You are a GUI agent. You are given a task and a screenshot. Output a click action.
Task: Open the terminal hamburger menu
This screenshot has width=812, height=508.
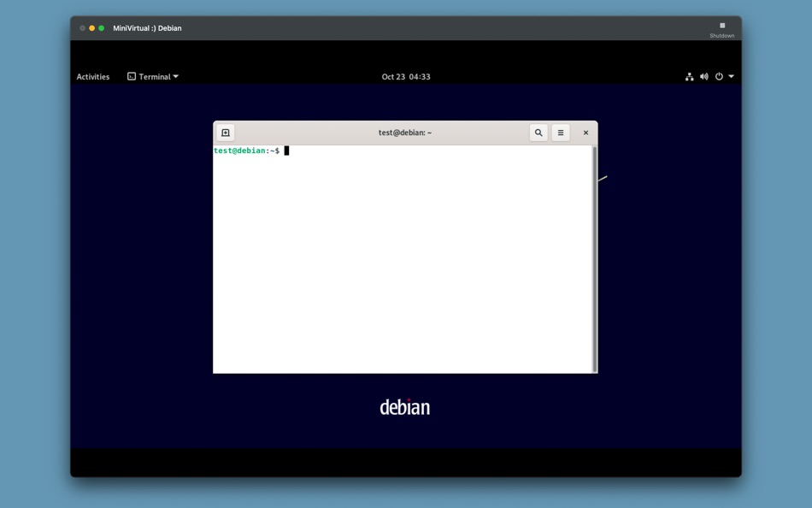[561, 133]
